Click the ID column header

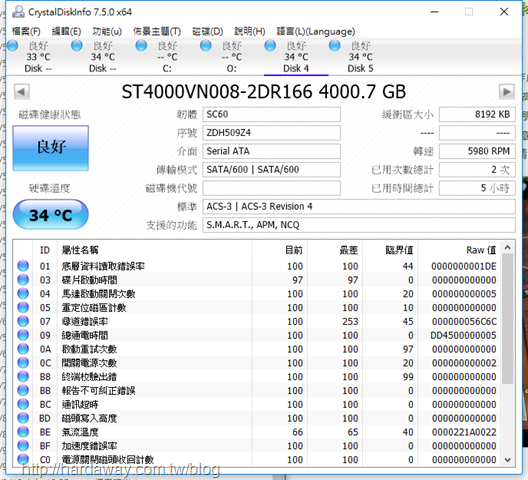[45, 250]
